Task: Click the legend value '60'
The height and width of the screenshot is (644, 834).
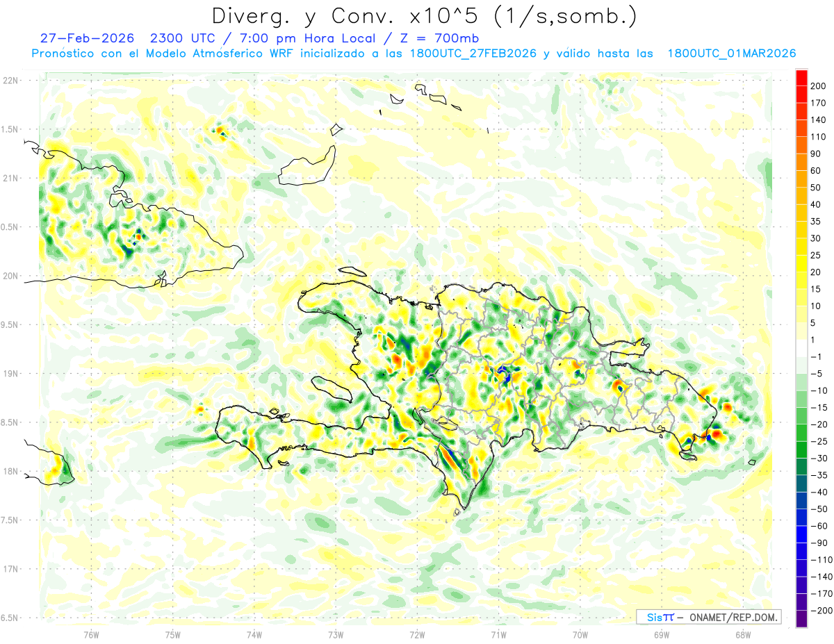Action: [816, 171]
